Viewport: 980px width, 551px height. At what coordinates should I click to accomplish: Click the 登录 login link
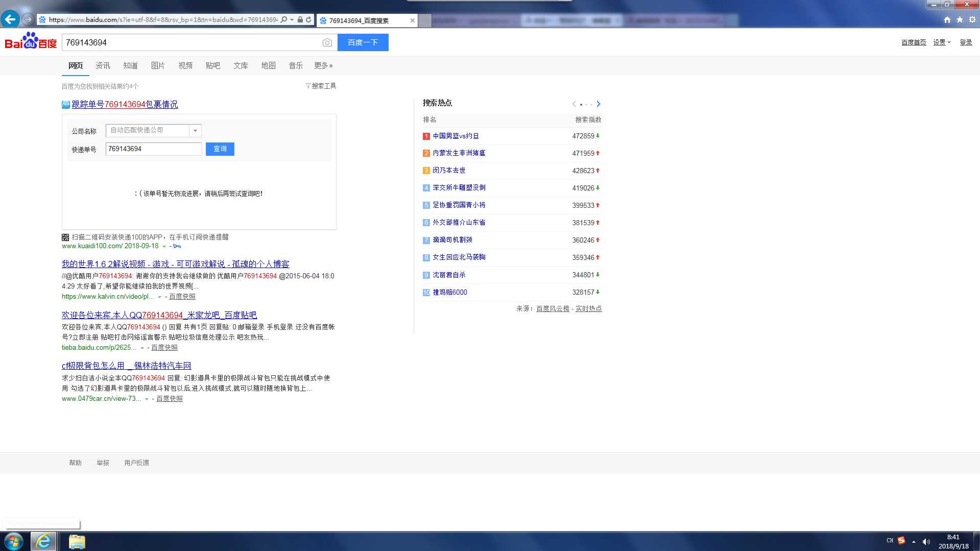click(x=966, y=42)
